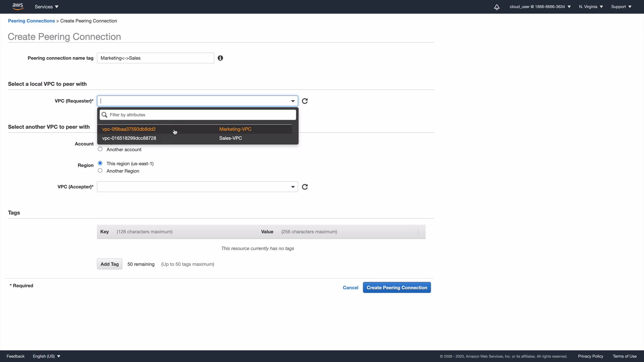644x362 pixels.
Task: Click the Filter by attributes field
Action: pyautogui.click(x=201, y=115)
